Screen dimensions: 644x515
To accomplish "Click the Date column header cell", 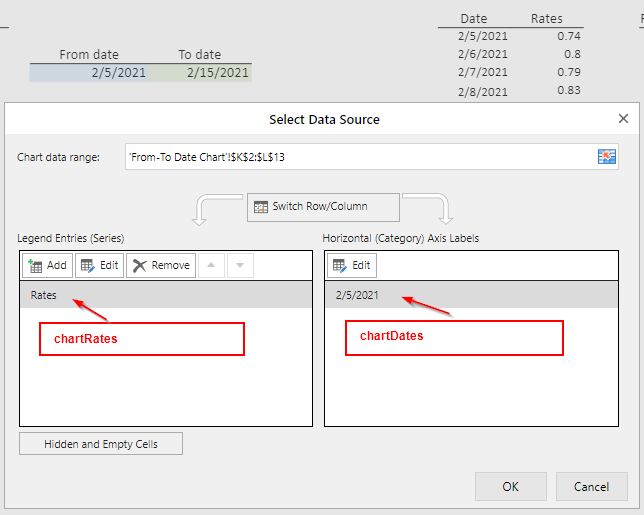I will [x=474, y=19].
